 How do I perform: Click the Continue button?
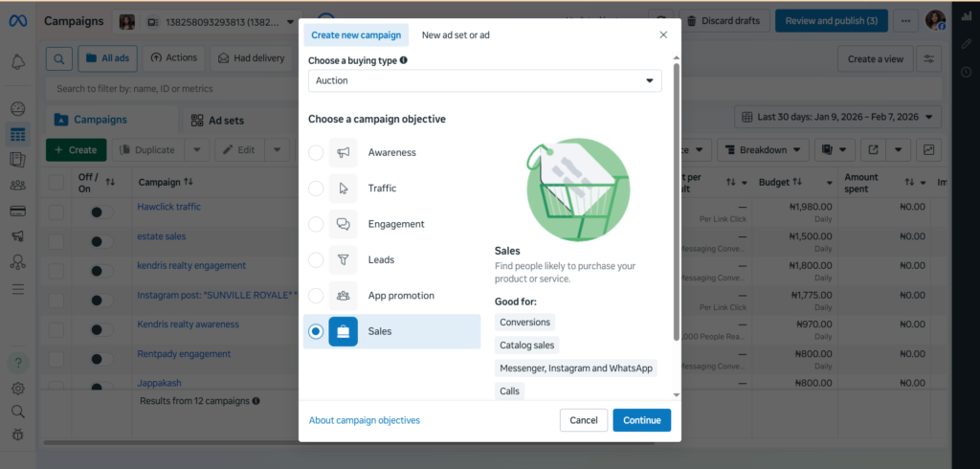pyautogui.click(x=641, y=420)
